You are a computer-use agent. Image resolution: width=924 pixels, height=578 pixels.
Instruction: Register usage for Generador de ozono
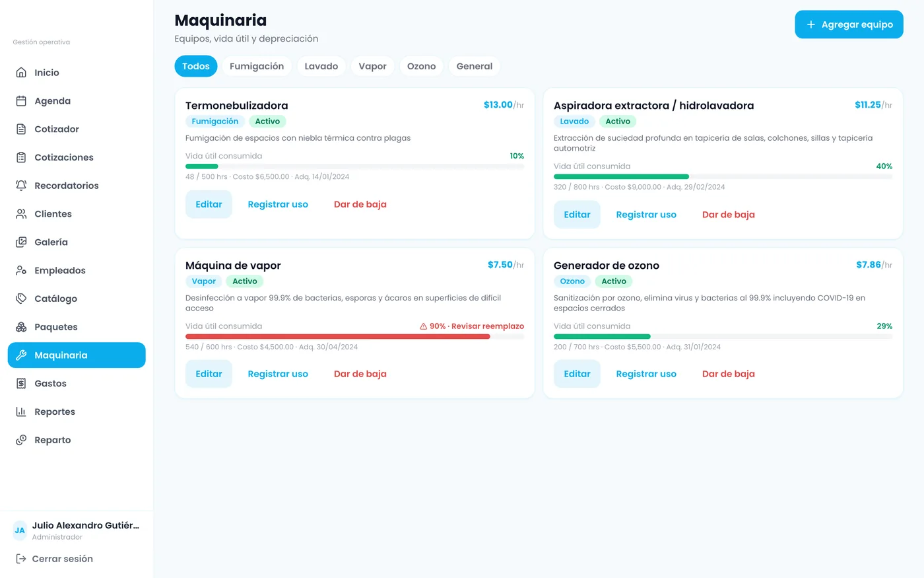[x=646, y=374]
